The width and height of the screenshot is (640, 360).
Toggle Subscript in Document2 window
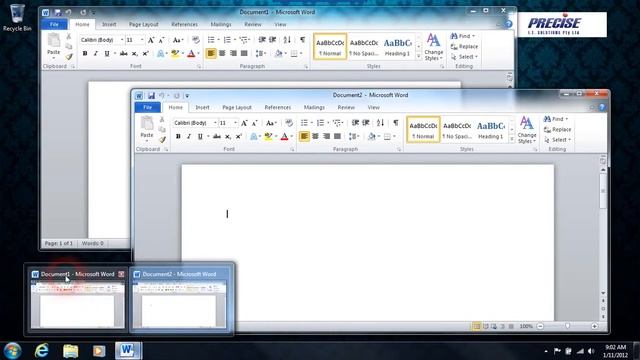click(x=228, y=136)
